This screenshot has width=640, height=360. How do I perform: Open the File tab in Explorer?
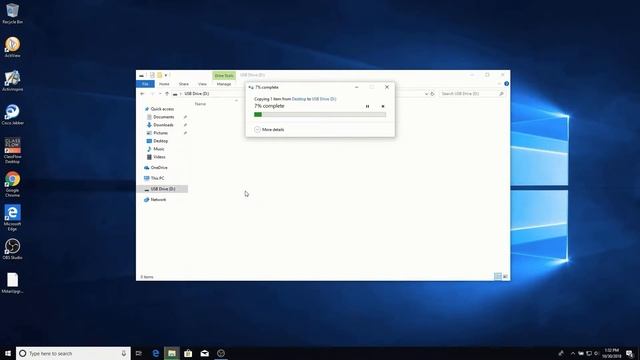[145, 84]
